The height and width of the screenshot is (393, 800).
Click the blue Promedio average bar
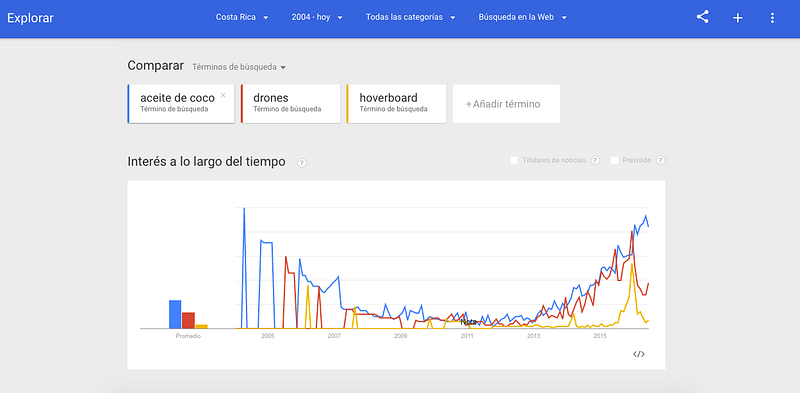point(175,314)
